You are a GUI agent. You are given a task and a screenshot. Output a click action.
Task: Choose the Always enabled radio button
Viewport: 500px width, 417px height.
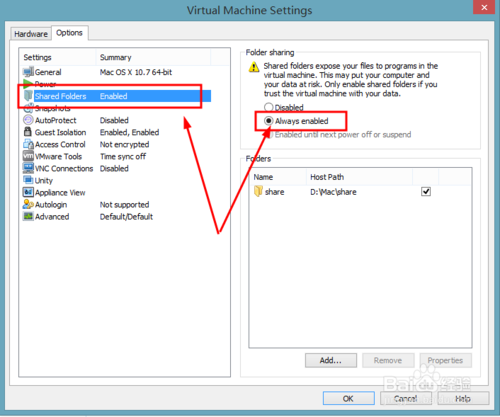269,121
